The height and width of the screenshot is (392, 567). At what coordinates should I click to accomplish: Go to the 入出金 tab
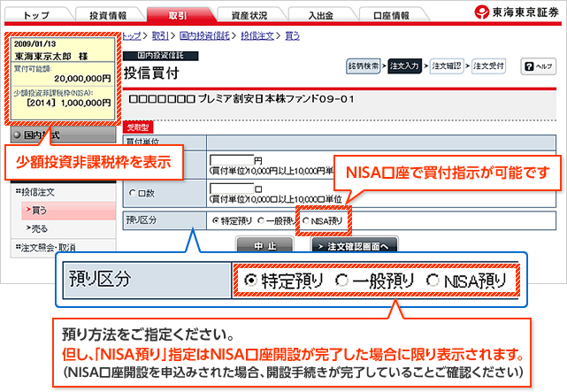pos(321,15)
